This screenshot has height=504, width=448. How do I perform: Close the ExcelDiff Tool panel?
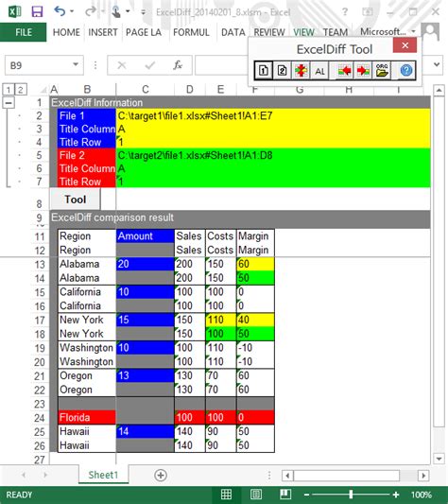[405, 45]
